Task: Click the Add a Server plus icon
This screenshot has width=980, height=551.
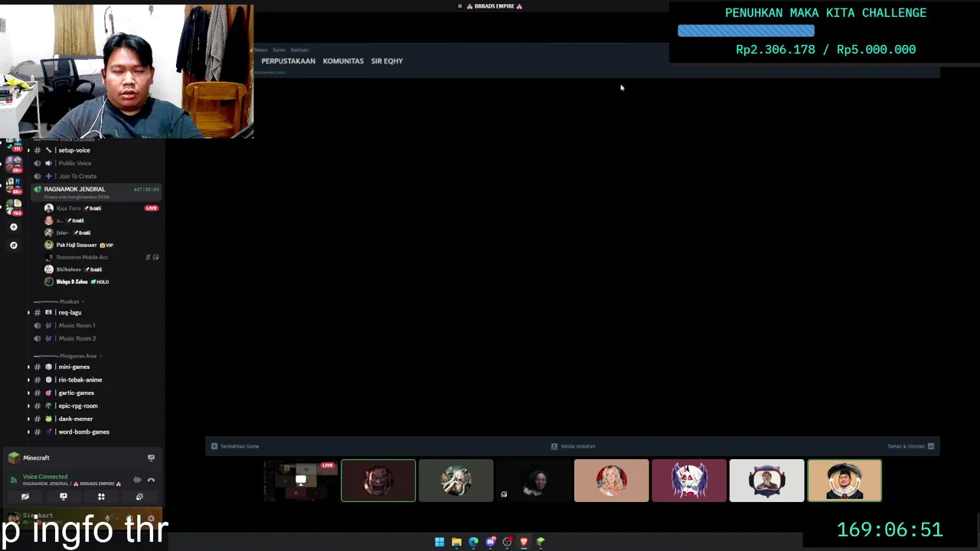Action: (13, 227)
